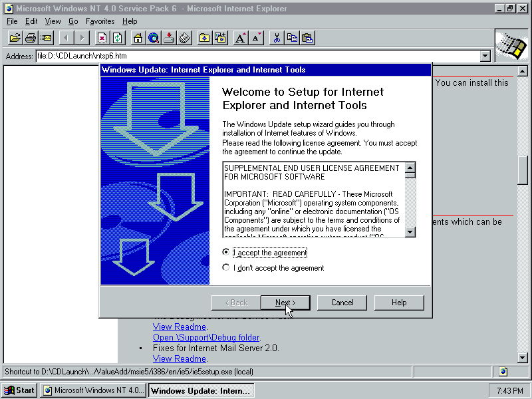Click the larger font size icon
Screen dimensions: 532x399
[x=241, y=38]
